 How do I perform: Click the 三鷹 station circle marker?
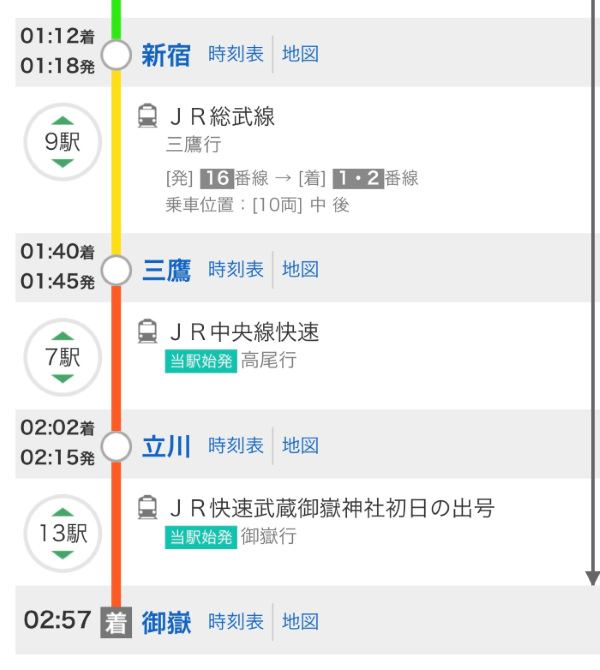(117, 270)
